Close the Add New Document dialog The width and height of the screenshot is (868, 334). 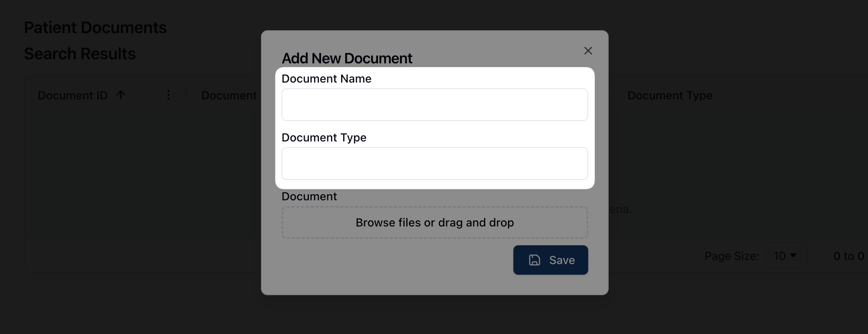(588, 51)
